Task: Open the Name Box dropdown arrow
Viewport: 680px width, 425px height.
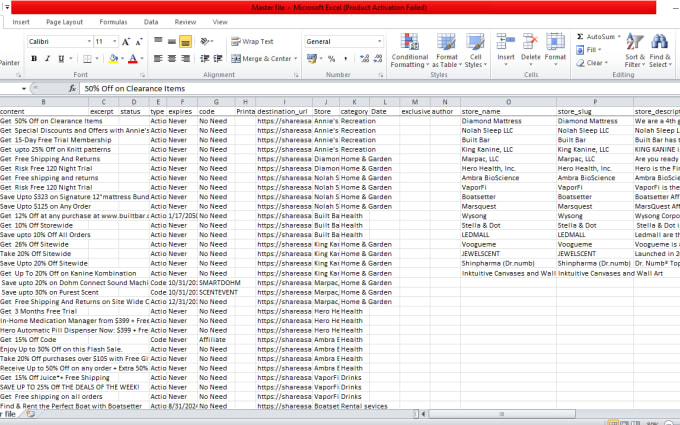Action: (x=24, y=88)
